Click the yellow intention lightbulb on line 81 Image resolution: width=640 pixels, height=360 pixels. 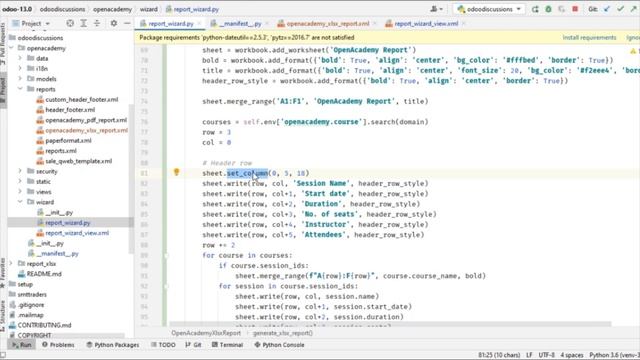(x=176, y=172)
